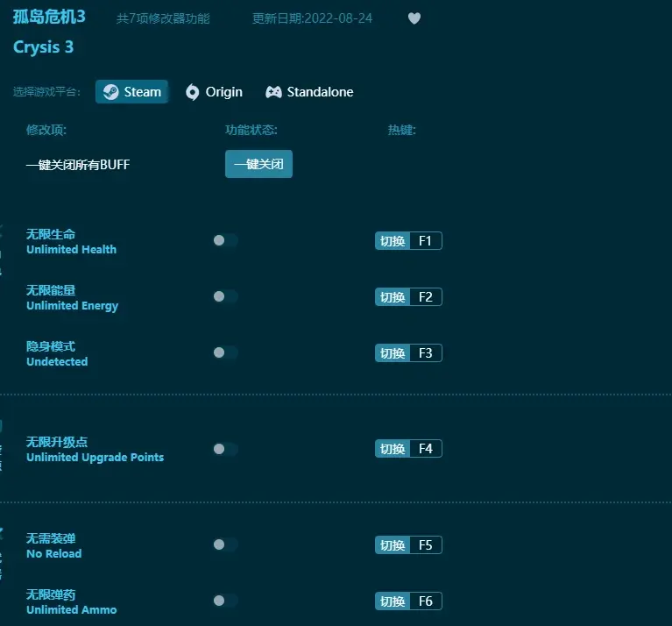Click the Standalone gamepad icon

[x=273, y=92]
